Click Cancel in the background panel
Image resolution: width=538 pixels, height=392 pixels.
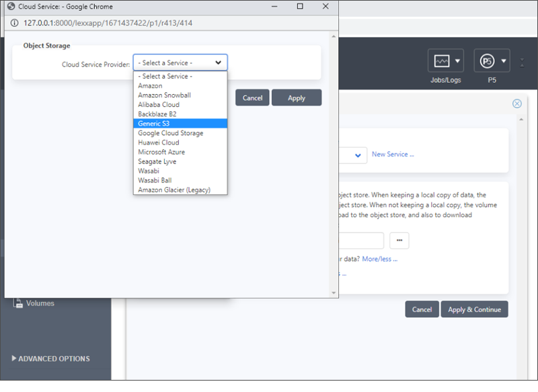tap(422, 309)
